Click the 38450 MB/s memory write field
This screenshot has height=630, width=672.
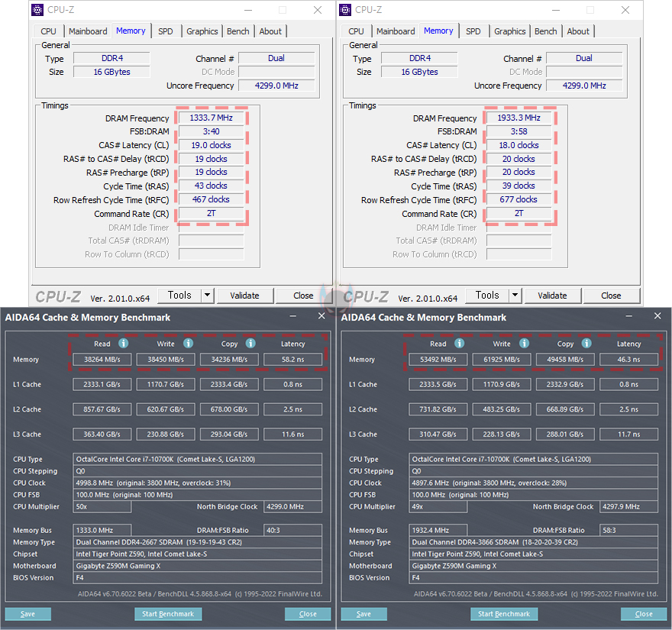[166, 359]
